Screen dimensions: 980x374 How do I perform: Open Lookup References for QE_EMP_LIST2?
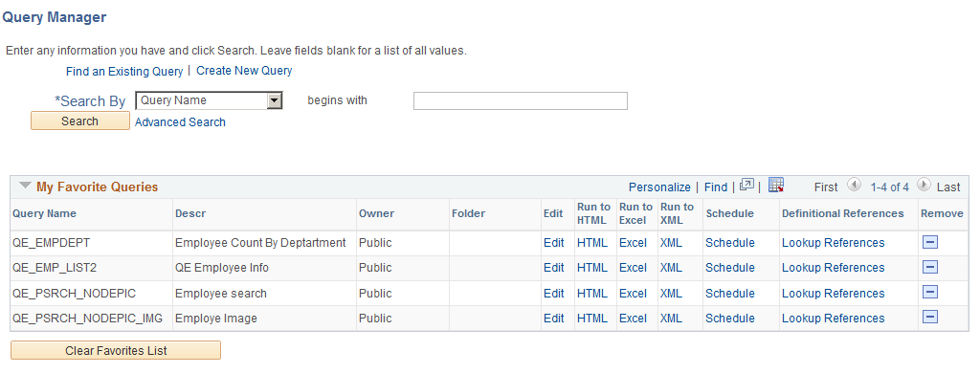tap(834, 268)
